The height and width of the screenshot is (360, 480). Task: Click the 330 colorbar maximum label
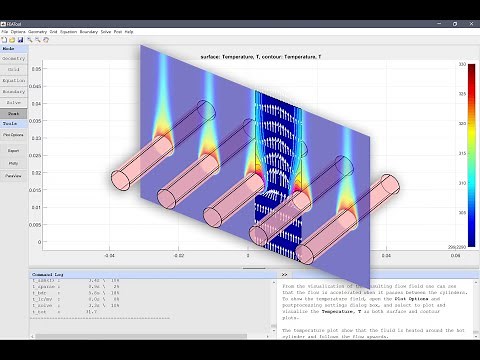click(462, 64)
